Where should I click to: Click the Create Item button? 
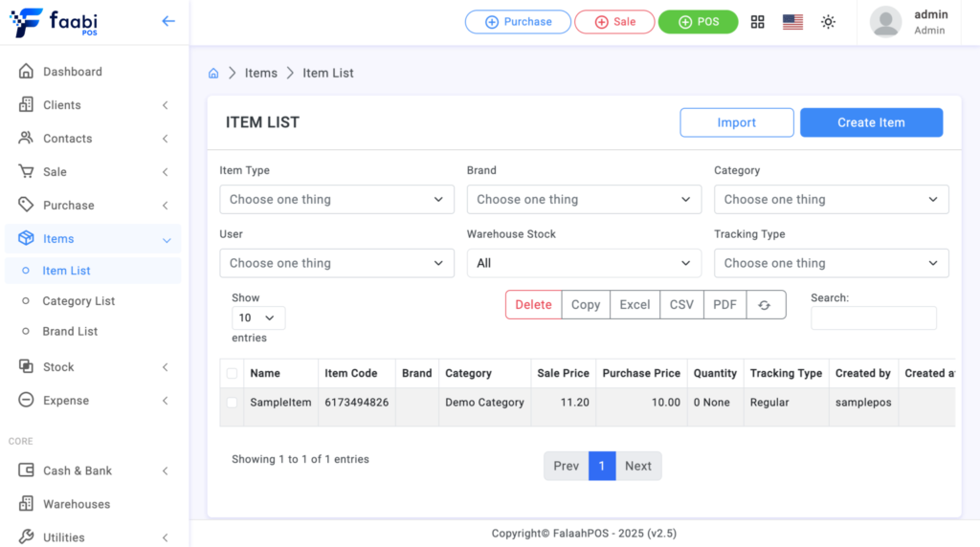click(x=871, y=122)
